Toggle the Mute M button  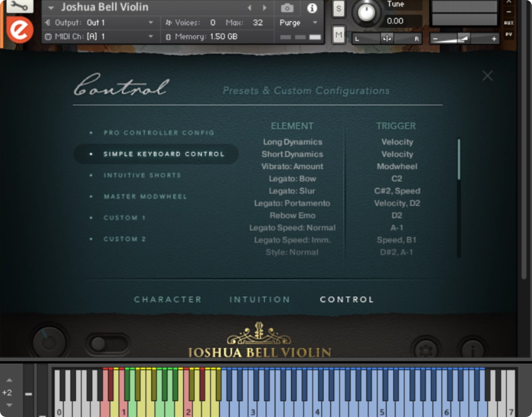338,34
